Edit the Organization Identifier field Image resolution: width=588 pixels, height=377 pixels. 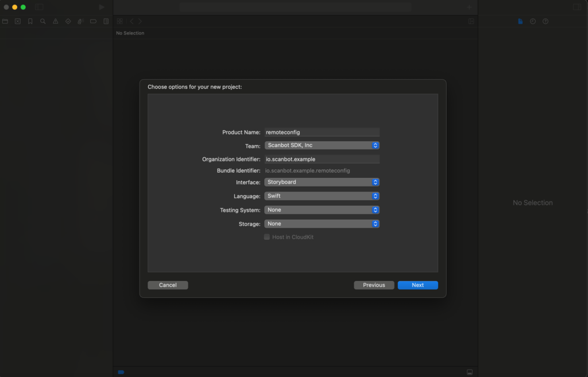tap(322, 159)
